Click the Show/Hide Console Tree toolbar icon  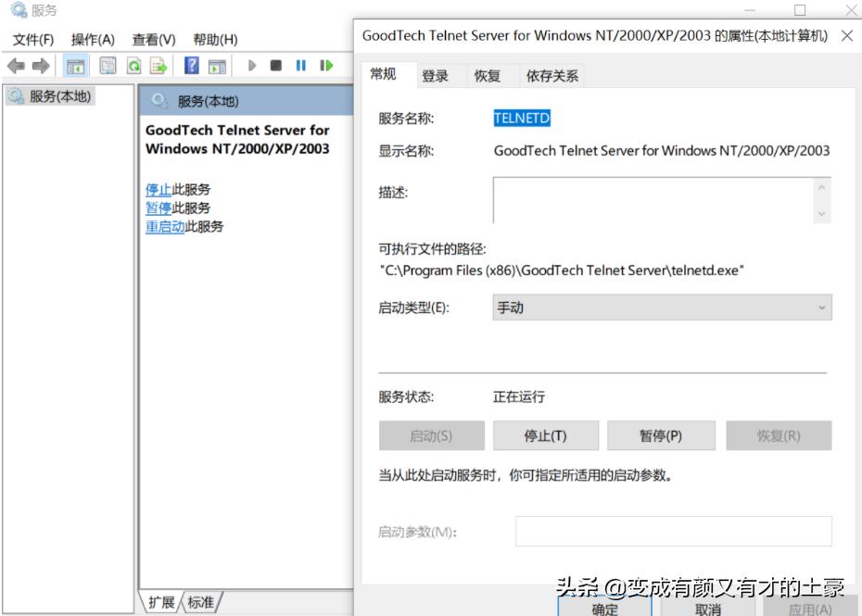tap(77, 65)
